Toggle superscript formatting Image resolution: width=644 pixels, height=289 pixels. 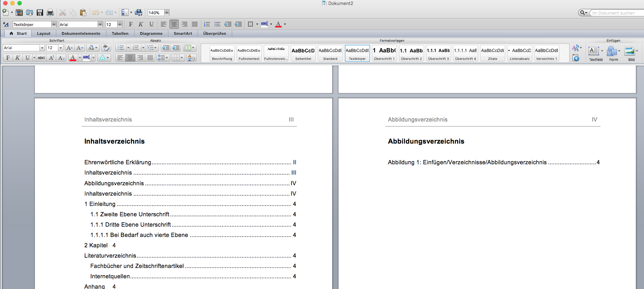pos(51,58)
